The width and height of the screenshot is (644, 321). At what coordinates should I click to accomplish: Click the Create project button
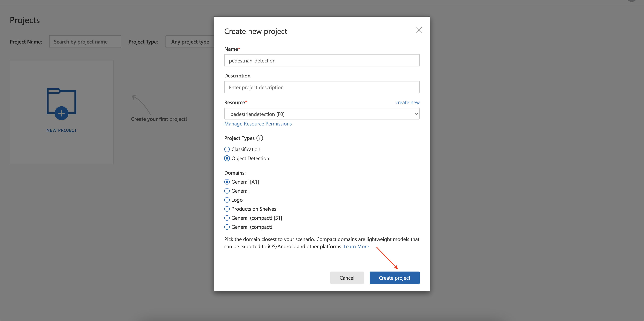pyautogui.click(x=394, y=278)
